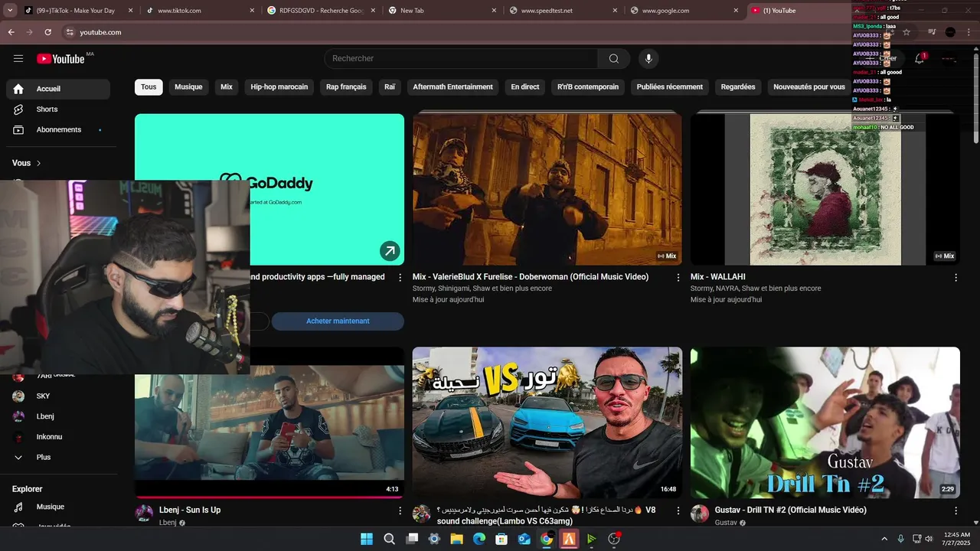Open options for Gustav Drill TN #2

click(x=955, y=510)
